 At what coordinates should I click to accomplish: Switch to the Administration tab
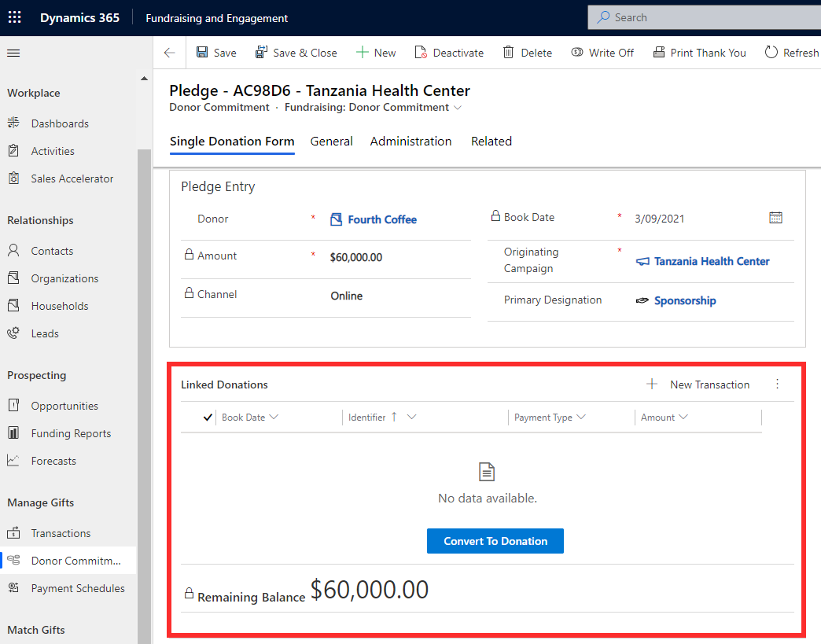coord(411,142)
